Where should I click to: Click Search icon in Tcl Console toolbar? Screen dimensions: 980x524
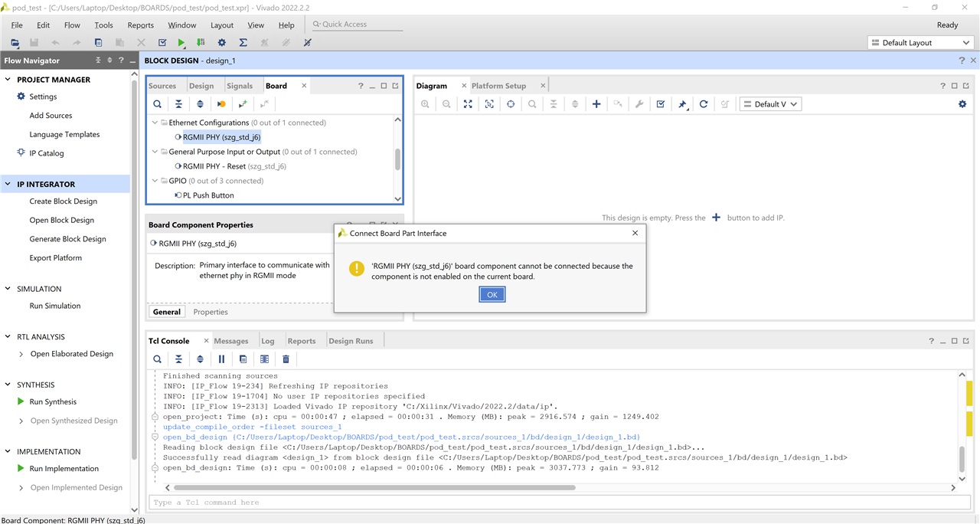[157, 359]
